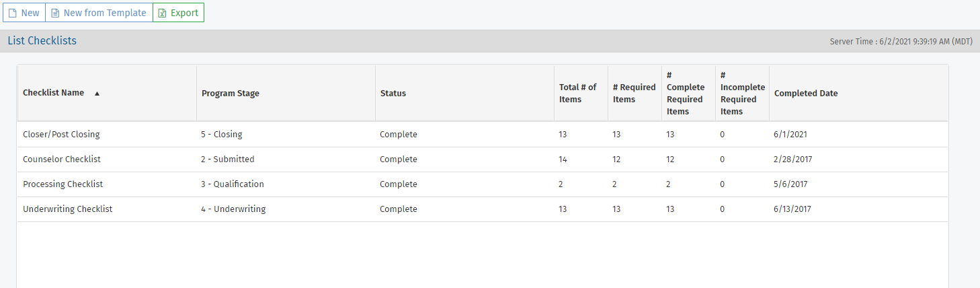This screenshot has height=288, width=980.
Task: Export the checklist list to Excel
Action: pos(178,13)
